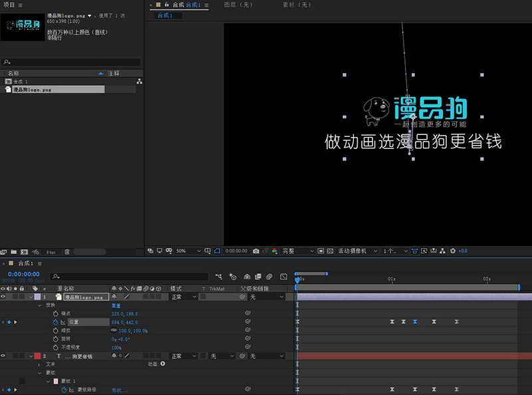Click the always preview this view icon
Image resolution: width=532 pixels, height=395 pixels.
pyautogui.click(x=150, y=251)
